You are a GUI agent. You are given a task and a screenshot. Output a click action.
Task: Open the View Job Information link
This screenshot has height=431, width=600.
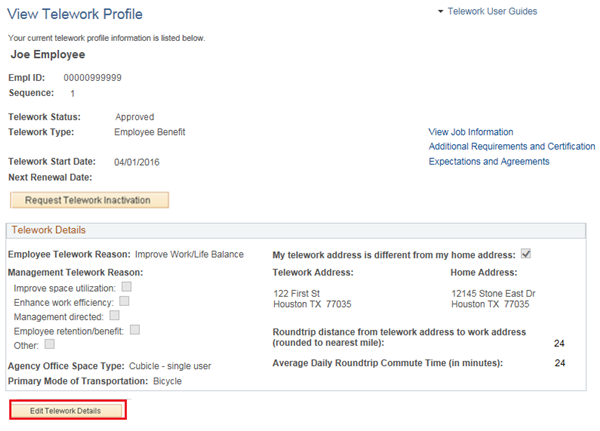470,132
